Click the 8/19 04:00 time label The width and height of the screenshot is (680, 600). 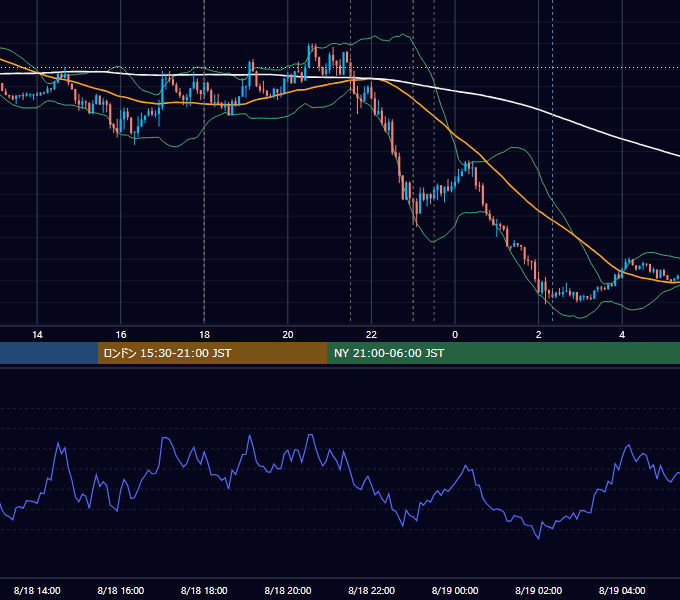tap(622, 590)
